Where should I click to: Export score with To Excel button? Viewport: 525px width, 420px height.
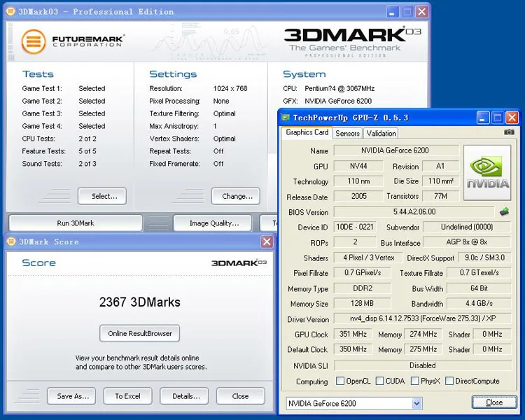(128, 396)
